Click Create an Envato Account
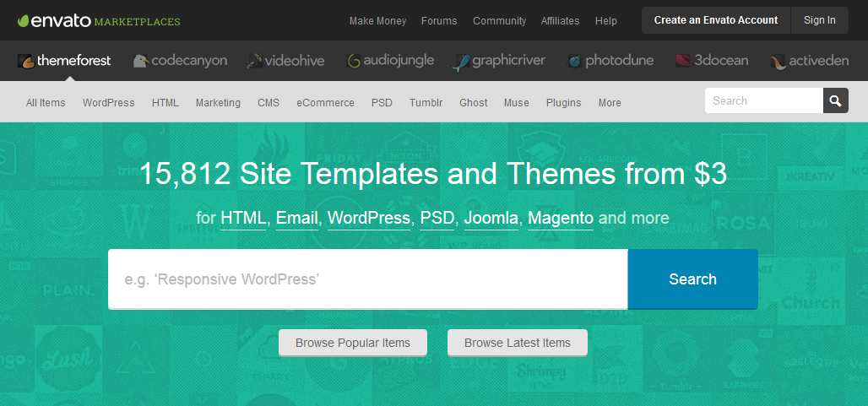 coord(716,20)
